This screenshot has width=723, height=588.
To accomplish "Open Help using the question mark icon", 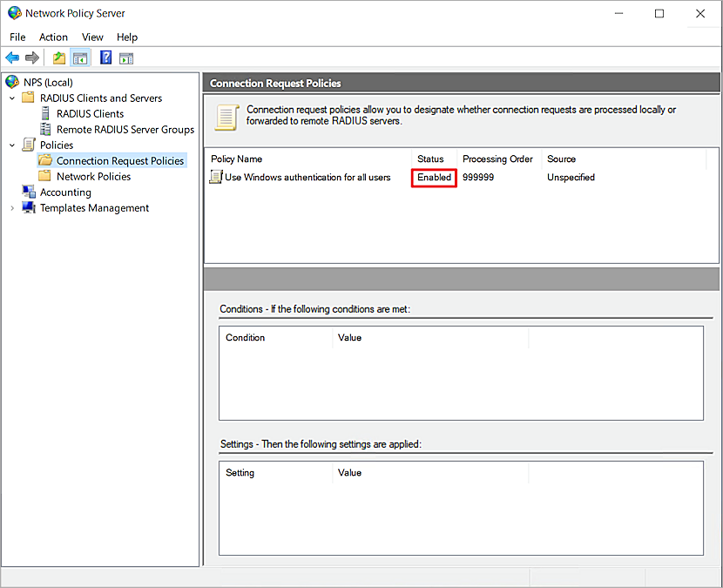I will click(105, 57).
